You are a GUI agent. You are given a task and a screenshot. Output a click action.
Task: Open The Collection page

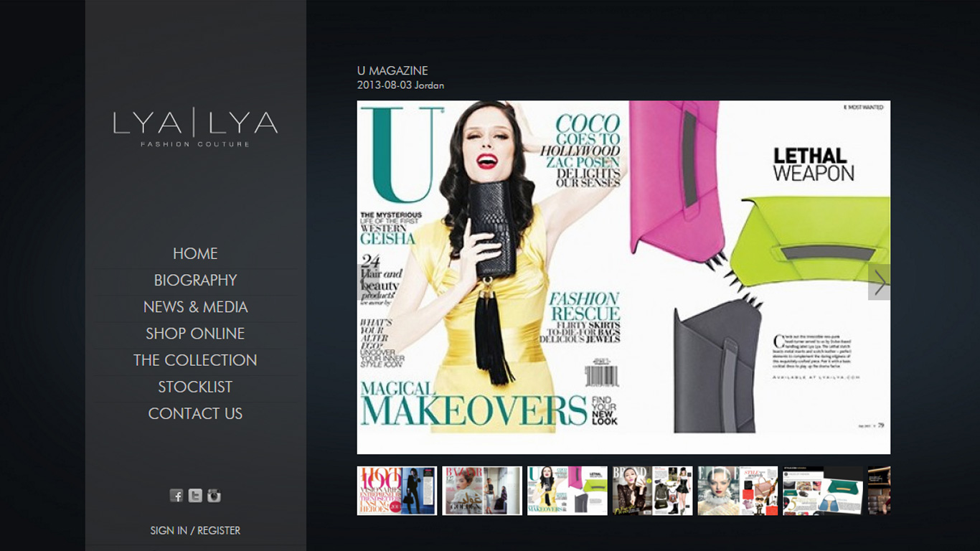pyautogui.click(x=195, y=359)
